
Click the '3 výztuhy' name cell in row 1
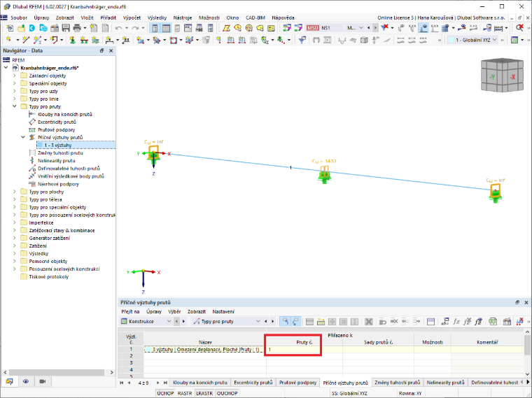coord(205,349)
